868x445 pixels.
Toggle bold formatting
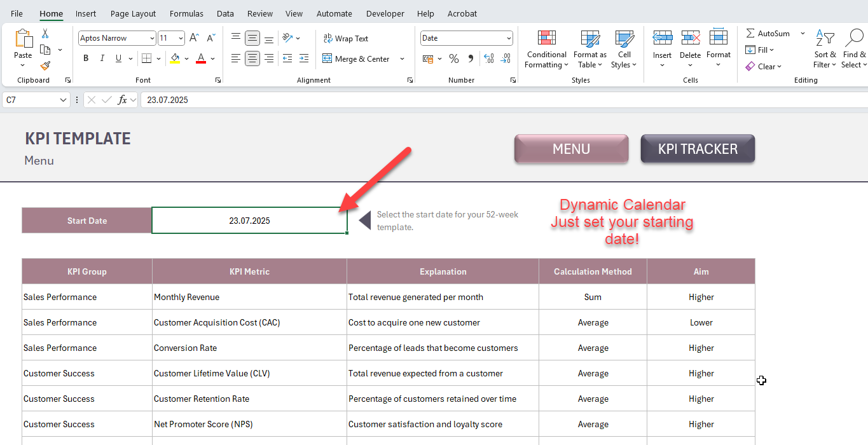point(86,58)
